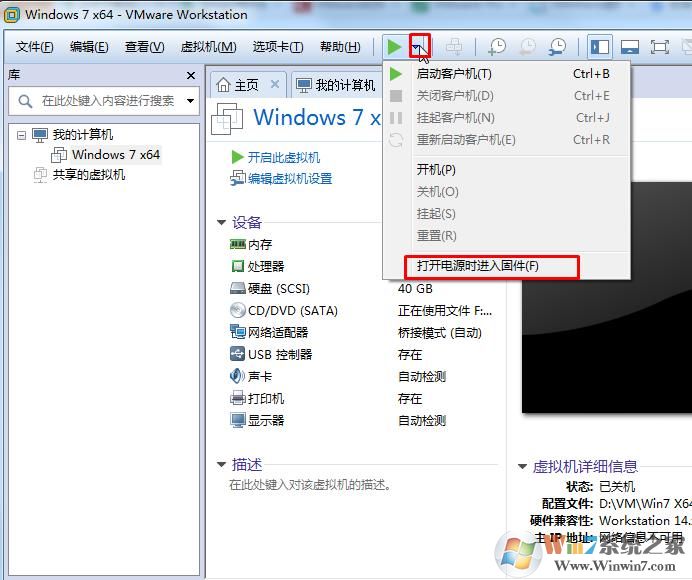Collapse the 我的计算机 tree node
Image resolution: width=692 pixels, height=580 pixels.
click(x=21, y=135)
